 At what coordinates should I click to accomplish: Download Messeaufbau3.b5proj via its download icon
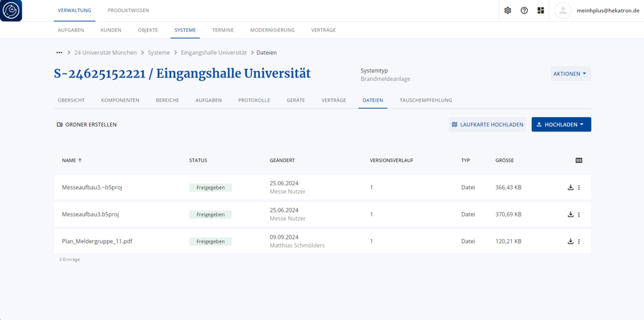point(570,215)
